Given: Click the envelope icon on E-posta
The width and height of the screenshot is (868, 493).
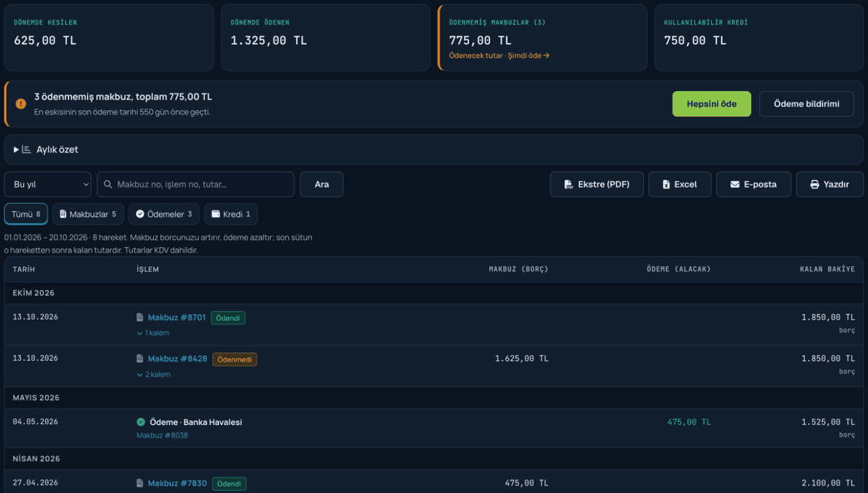Looking at the screenshot, I should point(735,184).
